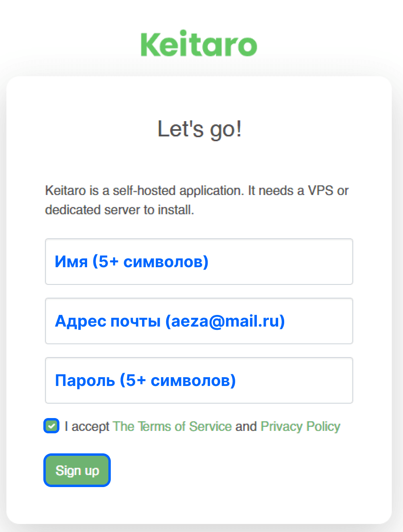Submit the form with Sign up

pos(77,470)
